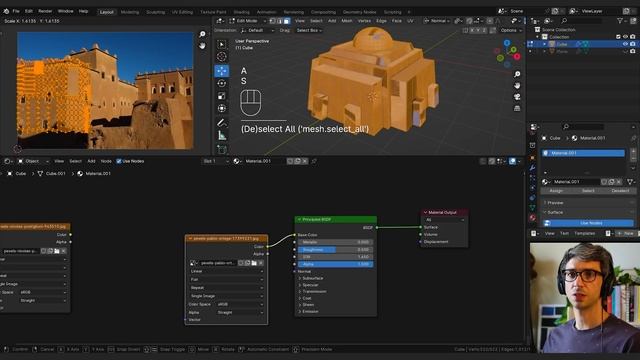
Task: Switch to the UV Editing workspace tab
Action: point(182,12)
